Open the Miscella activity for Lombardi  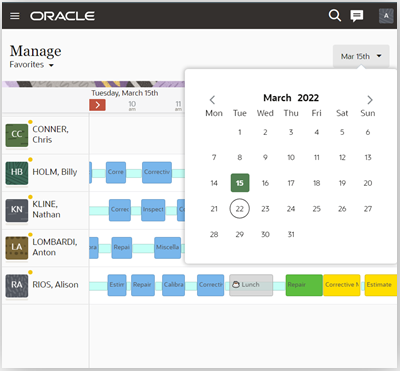(x=168, y=248)
